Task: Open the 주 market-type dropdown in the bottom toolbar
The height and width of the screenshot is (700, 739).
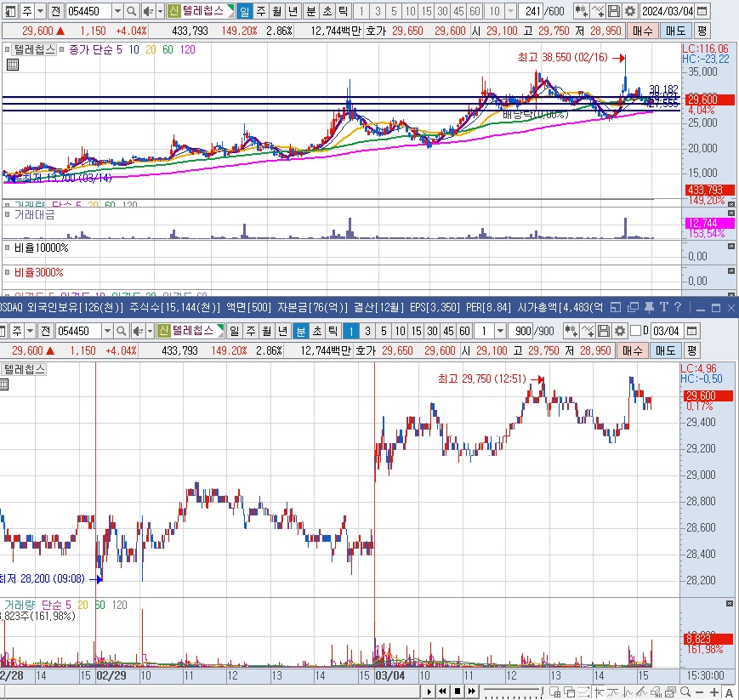Action: tap(30, 331)
